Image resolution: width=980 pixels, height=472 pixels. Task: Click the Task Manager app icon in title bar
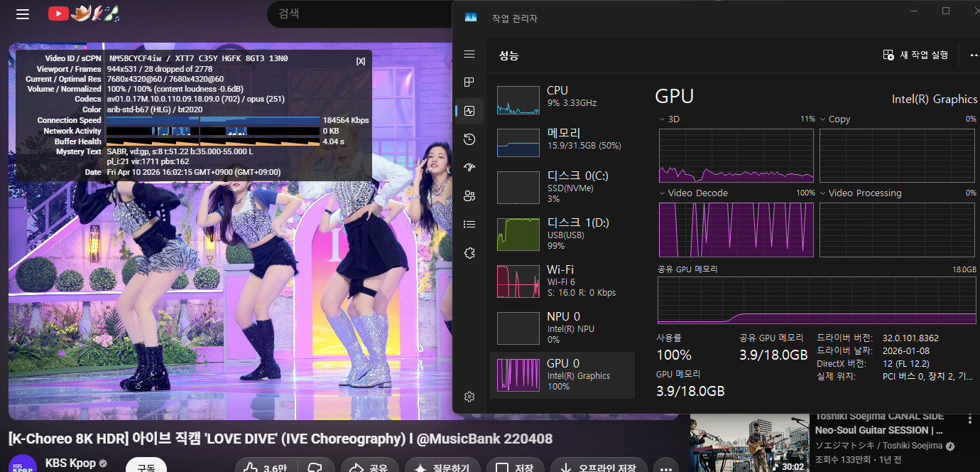coord(471,18)
